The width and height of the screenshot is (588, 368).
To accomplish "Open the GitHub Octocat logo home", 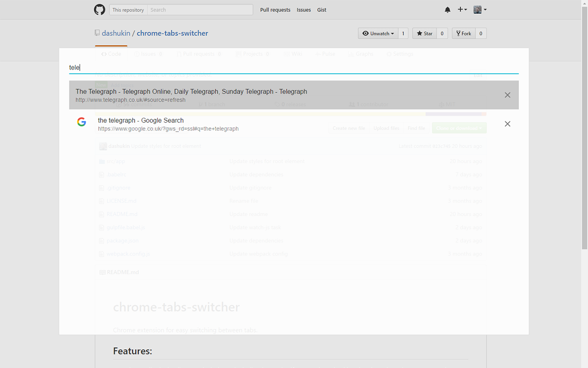I will click(100, 10).
